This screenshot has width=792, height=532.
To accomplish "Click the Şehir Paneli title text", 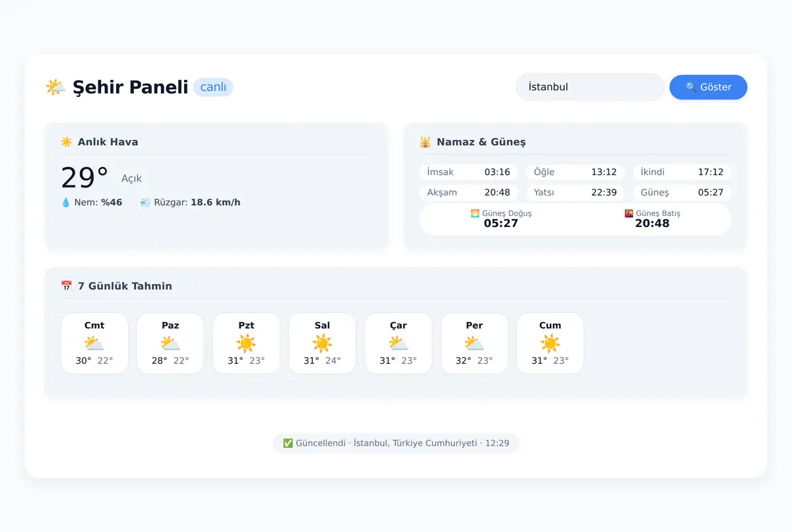I will (x=131, y=87).
